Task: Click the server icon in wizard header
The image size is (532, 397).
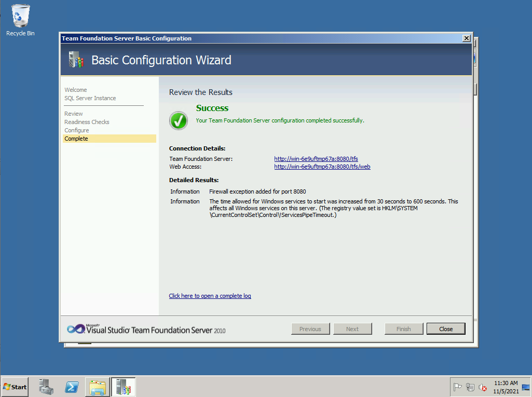Action: (x=76, y=60)
